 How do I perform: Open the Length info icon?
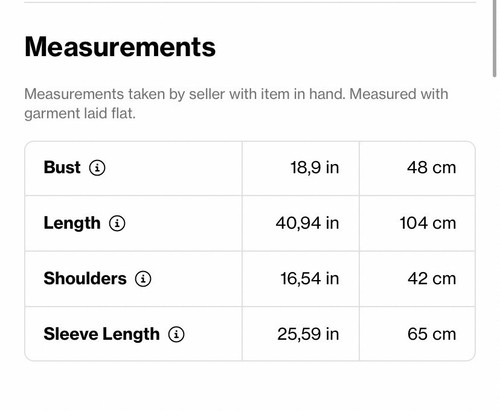117,223
